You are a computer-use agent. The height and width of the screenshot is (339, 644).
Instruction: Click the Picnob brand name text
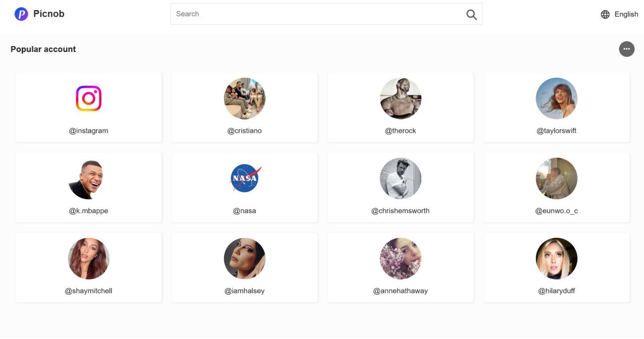click(49, 14)
